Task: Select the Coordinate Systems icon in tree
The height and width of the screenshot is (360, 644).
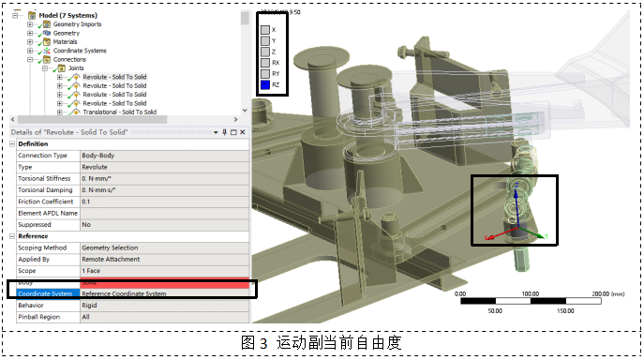Action: click(x=47, y=51)
